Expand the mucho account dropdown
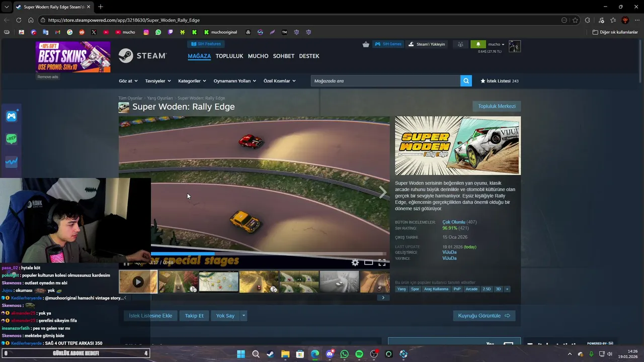The width and height of the screenshot is (644, 362). (x=496, y=44)
